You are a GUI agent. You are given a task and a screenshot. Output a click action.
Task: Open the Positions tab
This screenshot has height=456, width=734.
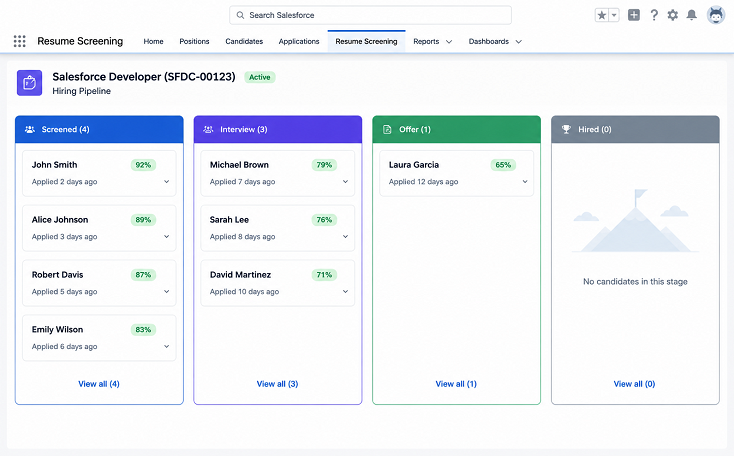(194, 41)
